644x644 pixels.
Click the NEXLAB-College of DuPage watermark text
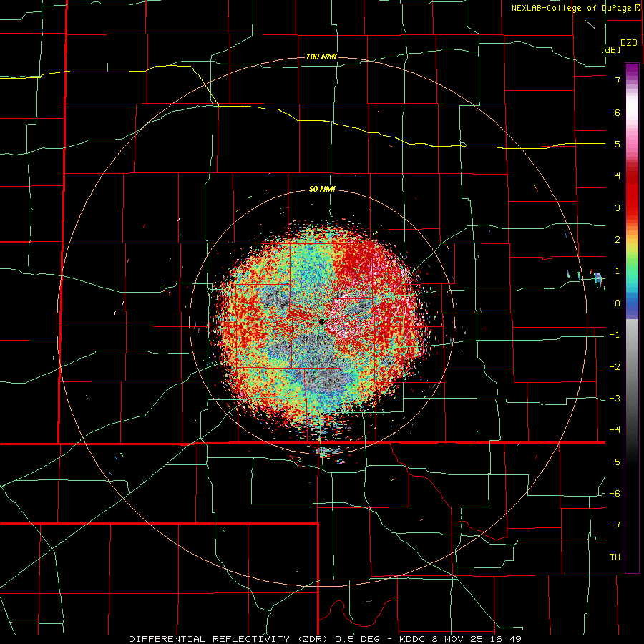tap(572, 8)
